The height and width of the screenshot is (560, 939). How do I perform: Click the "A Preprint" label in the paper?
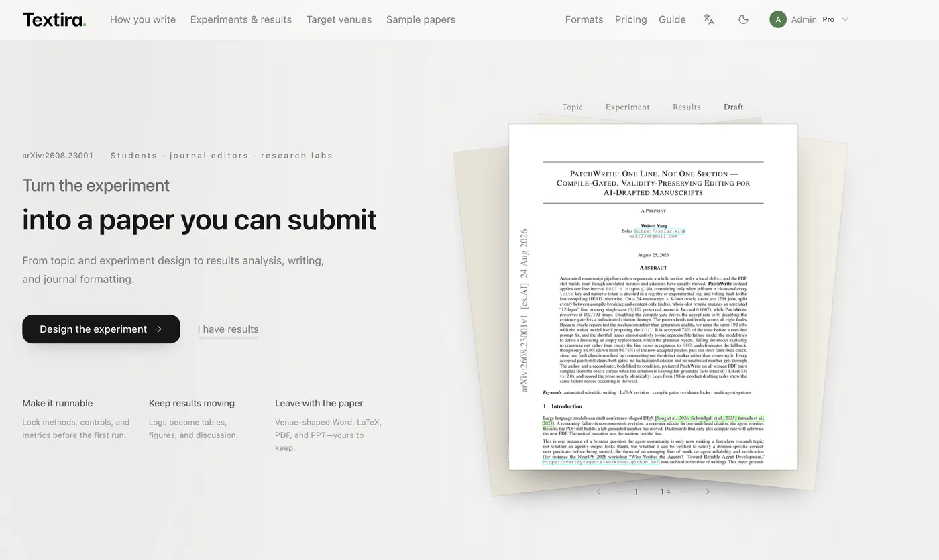click(653, 211)
